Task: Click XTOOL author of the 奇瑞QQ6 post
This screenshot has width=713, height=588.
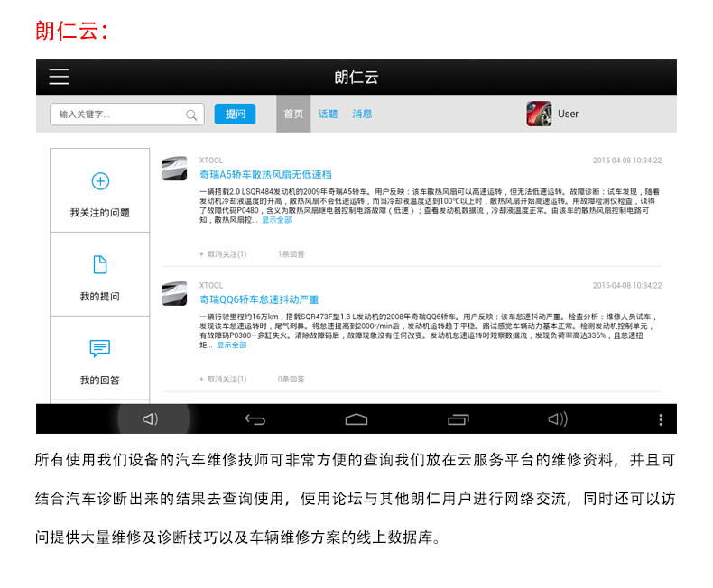Action: click(x=211, y=285)
